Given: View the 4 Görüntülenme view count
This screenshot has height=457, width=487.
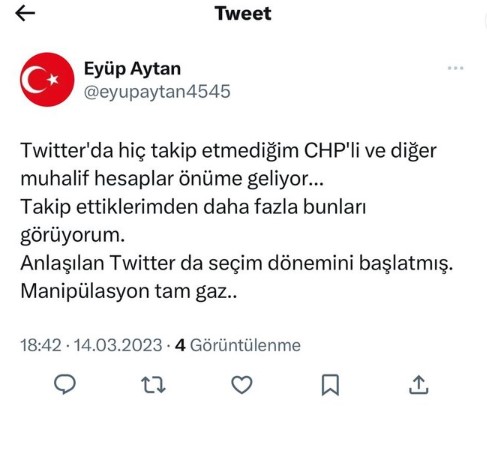Looking at the screenshot, I should pos(238,345).
